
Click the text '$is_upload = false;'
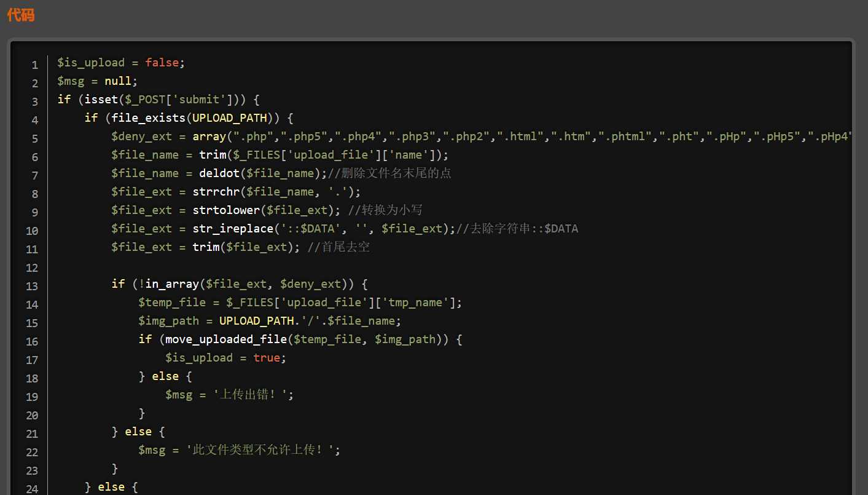(121, 63)
